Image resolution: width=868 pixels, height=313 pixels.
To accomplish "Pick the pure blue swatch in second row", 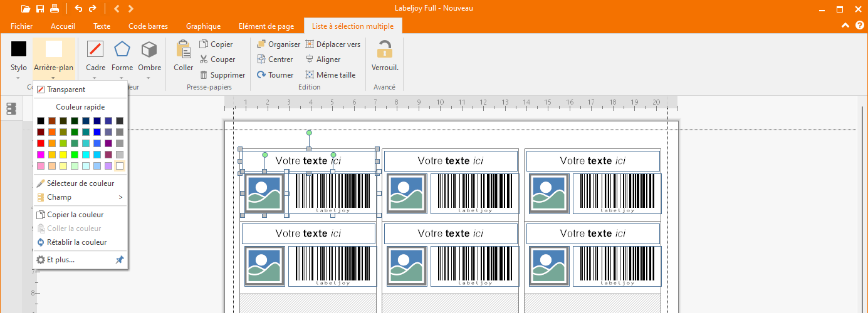I will click(x=97, y=132).
